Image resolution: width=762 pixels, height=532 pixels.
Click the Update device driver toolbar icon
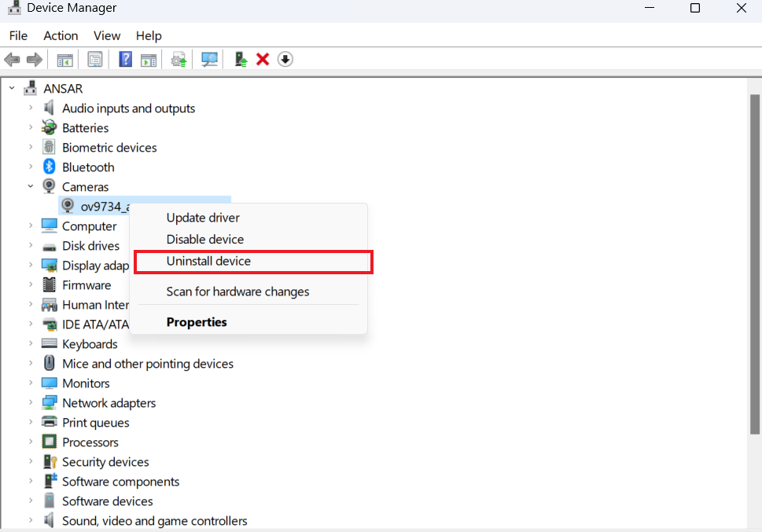point(179,60)
